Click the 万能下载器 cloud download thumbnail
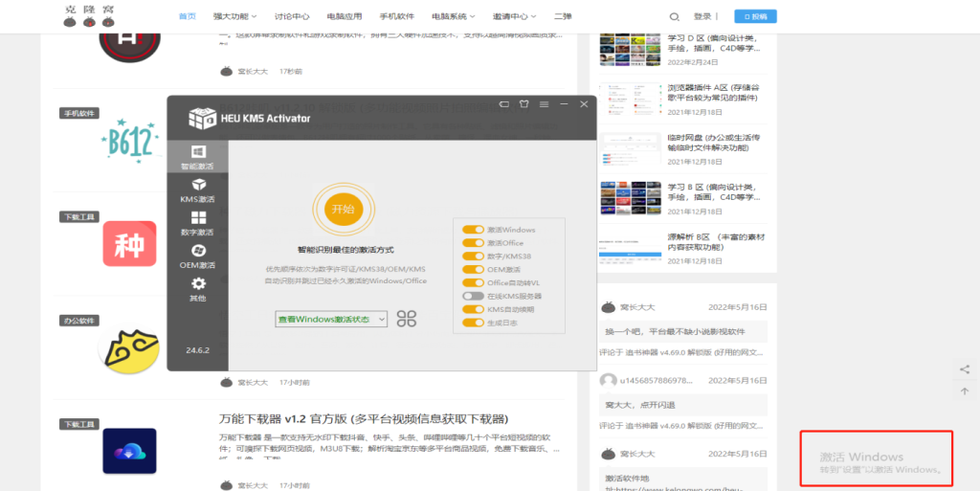980x491 pixels. coord(129,451)
